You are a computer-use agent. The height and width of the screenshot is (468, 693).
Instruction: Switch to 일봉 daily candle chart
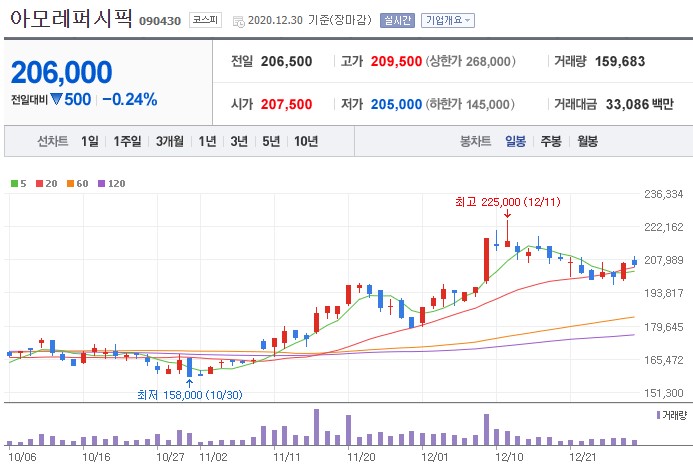pos(516,141)
